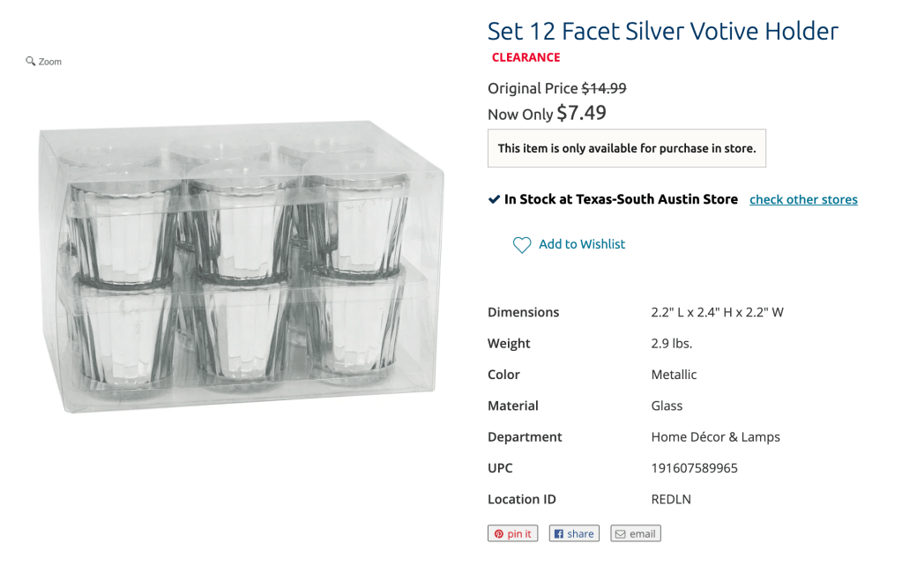902x588 pixels.
Task: Click the Set 12 Facet Silver Votive Holder title
Action: click(x=662, y=31)
